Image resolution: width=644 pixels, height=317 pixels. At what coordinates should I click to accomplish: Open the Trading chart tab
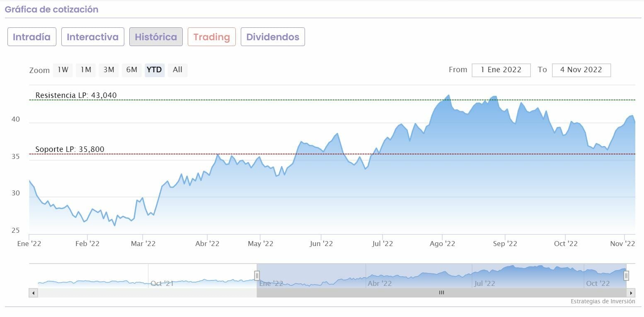point(211,37)
